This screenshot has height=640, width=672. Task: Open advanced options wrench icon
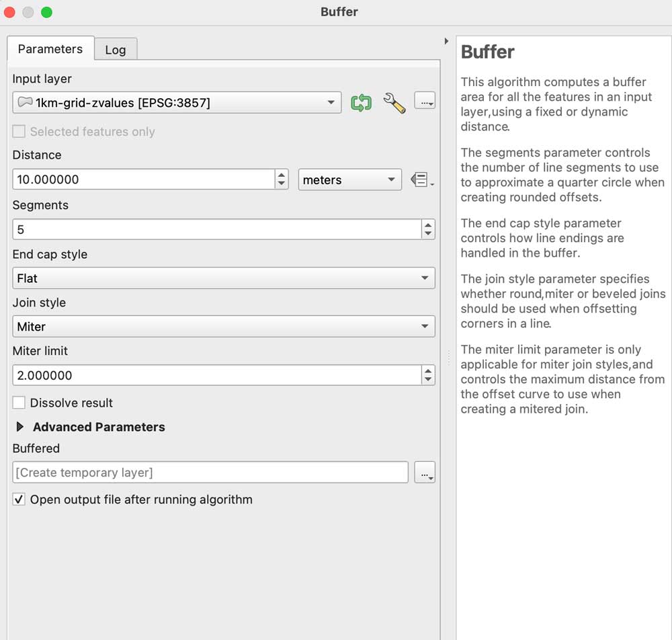pyautogui.click(x=394, y=103)
